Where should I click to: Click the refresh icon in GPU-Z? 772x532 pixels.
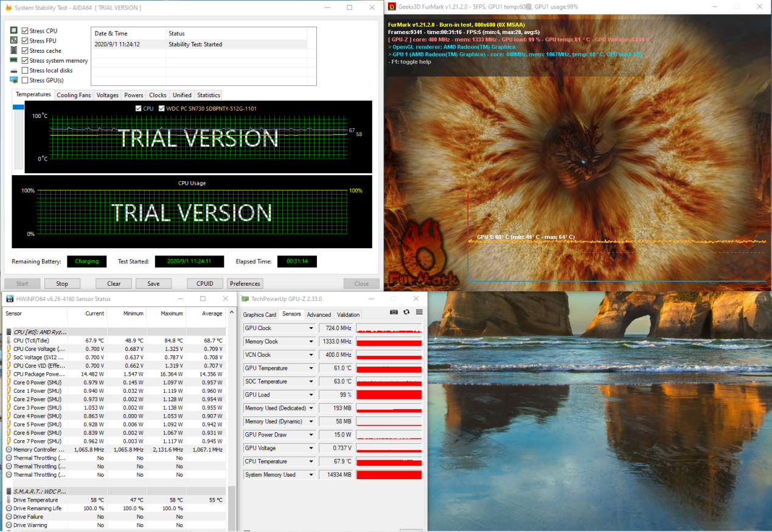pyautogui.click(x=406, y=312)
